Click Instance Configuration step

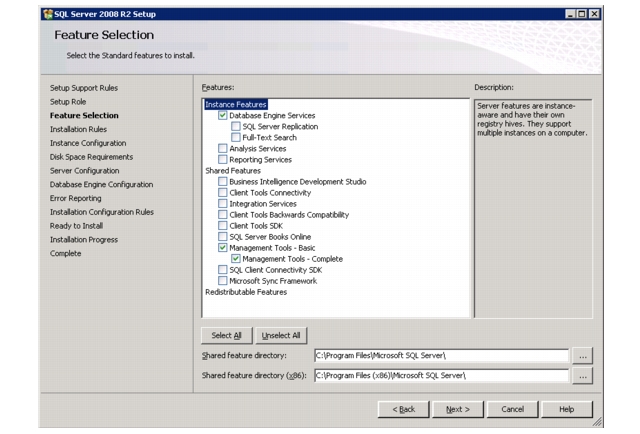[88, 143]
